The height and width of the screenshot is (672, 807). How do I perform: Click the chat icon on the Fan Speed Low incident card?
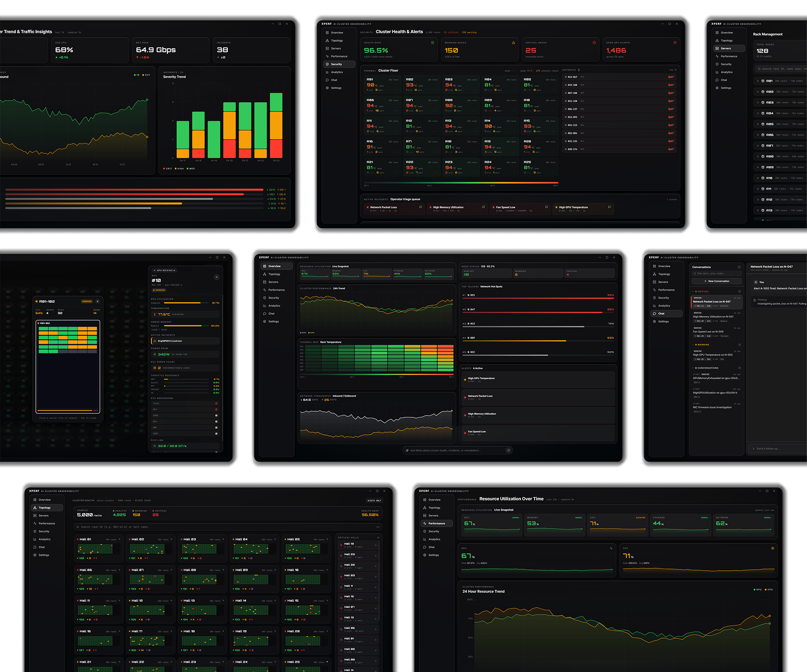point(547,207)
